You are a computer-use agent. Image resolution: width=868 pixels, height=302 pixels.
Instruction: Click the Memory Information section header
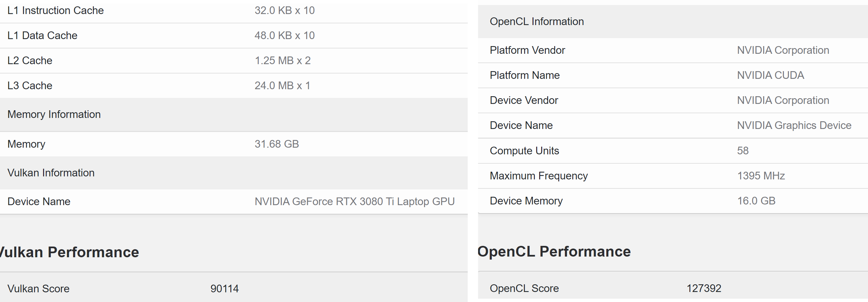pos(54,115)
